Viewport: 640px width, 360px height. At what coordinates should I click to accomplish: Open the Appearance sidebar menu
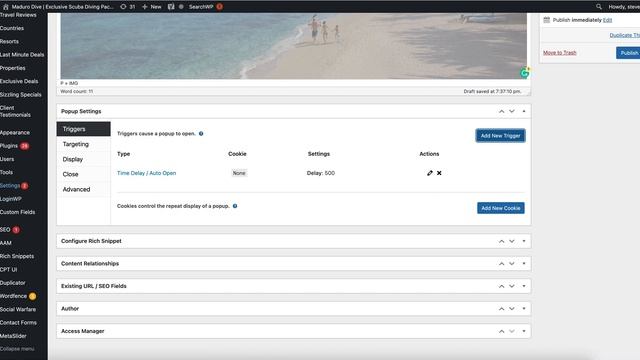[15, 133]
